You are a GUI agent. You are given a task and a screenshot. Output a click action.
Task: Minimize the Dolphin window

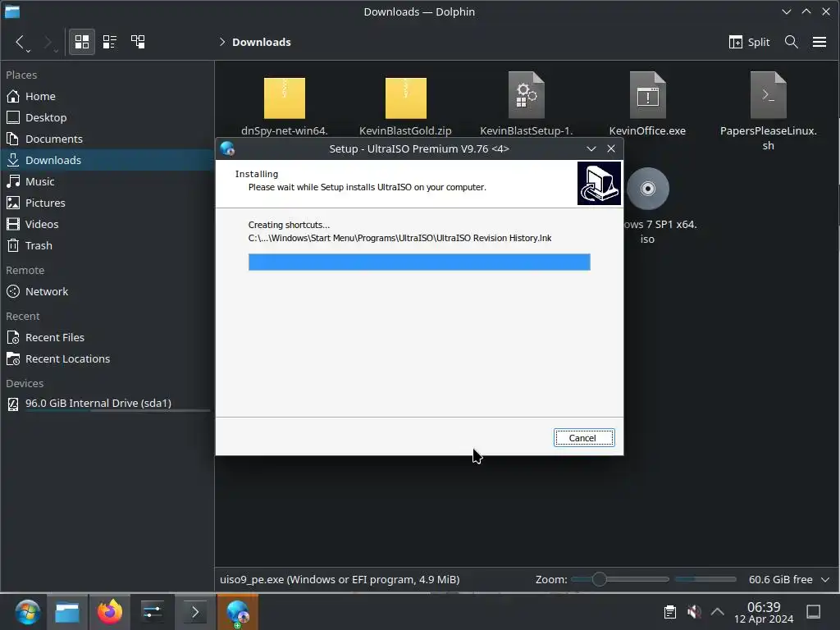pyautogui.click(x=786, y=11)
